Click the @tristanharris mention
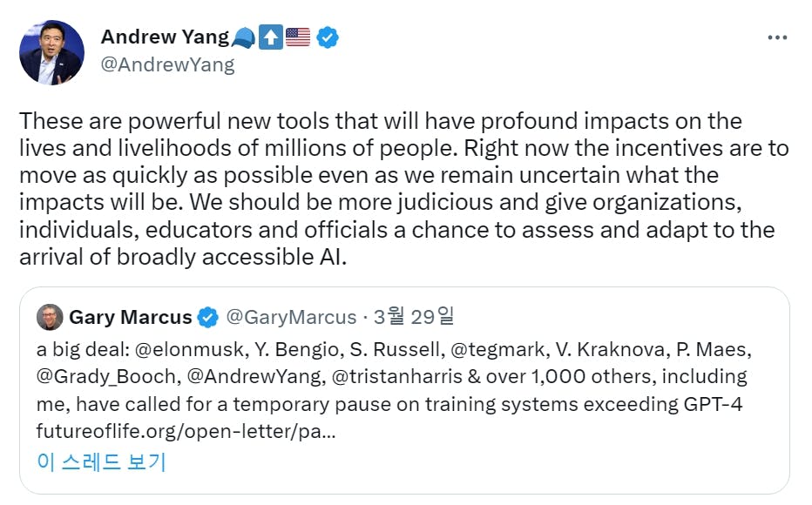The image size is (812, 505). pos(396,377)
